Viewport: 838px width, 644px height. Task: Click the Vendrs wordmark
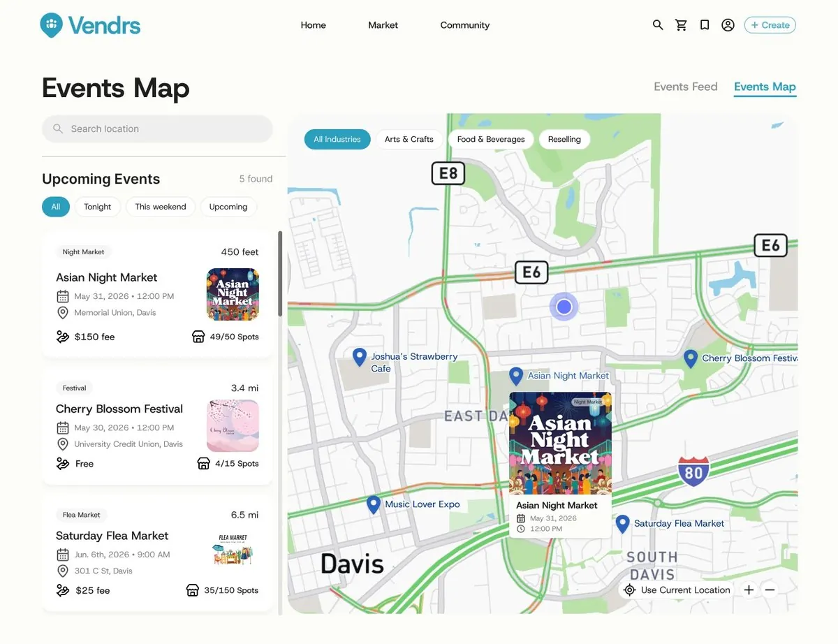[104, 26]
